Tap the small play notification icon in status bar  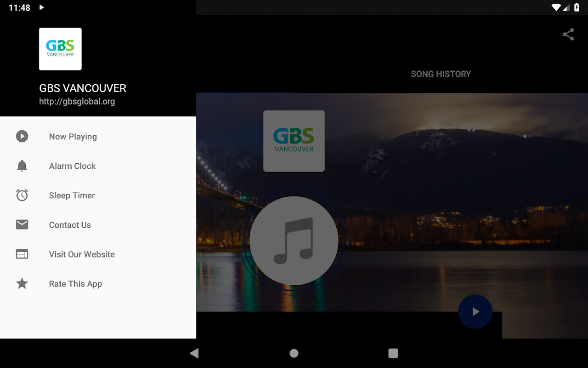click(42, 7)
